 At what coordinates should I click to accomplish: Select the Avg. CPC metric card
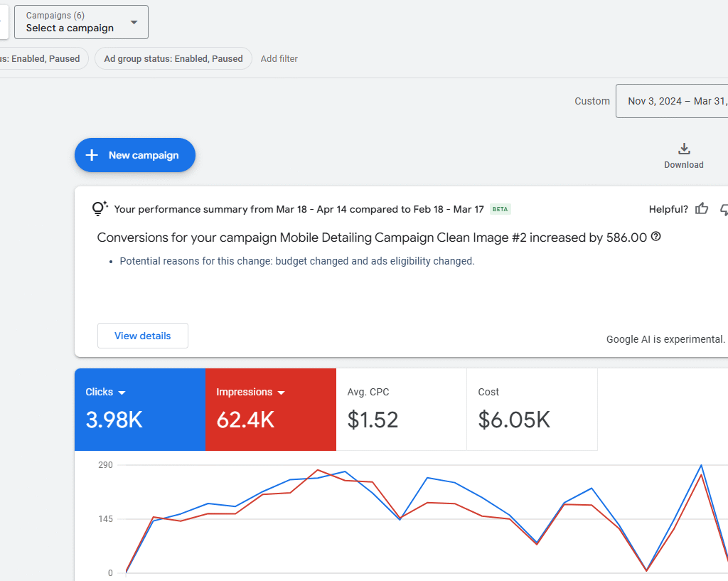click(x=401, y=410)
